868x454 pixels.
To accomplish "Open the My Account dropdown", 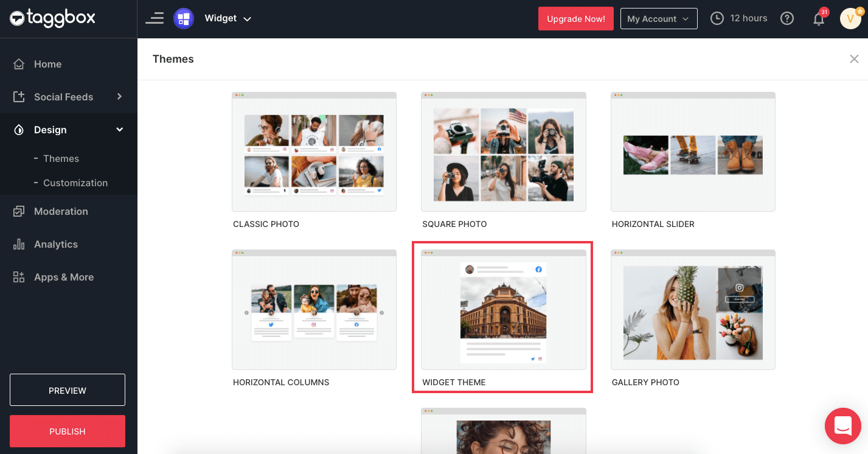I will [658, 19].
